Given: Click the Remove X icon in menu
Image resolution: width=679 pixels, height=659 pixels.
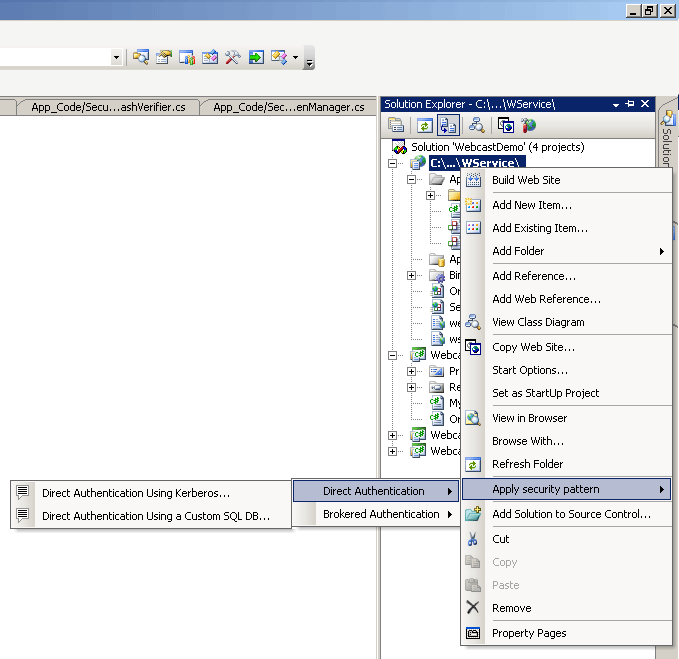Looking at the screenshot, I should 473,608.
